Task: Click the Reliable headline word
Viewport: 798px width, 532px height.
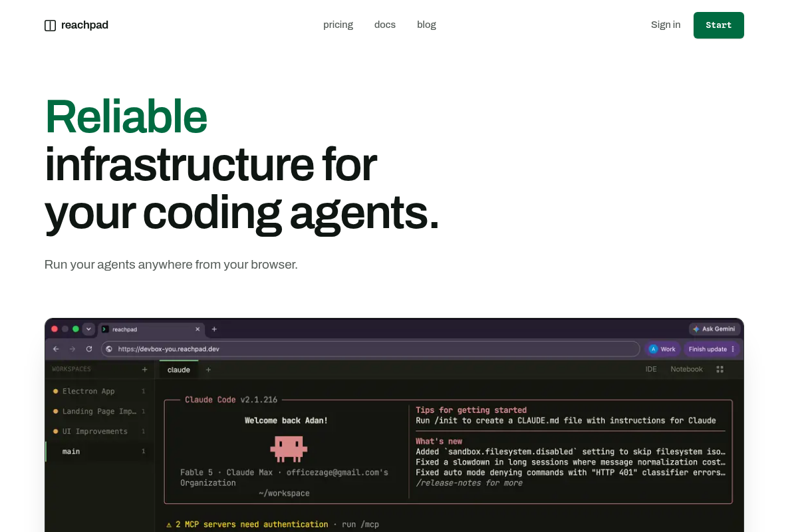Action: click(x=126, y=116)
